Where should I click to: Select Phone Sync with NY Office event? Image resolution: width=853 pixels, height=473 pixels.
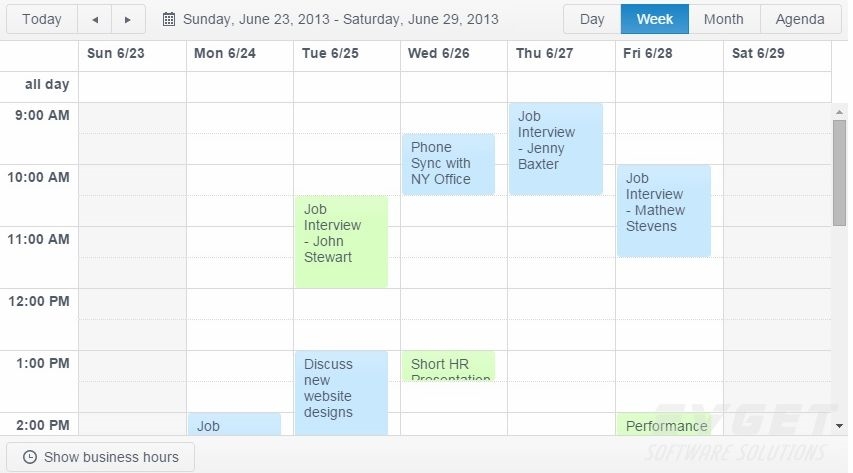448,164
